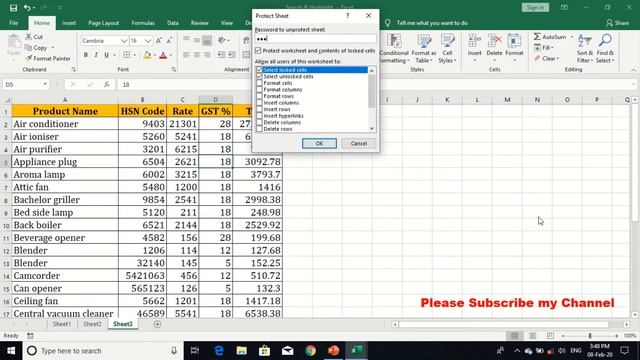The width and height of the screenshot is (640, 360).
Task: Click the Sign in button
Action: pos(535,7)
